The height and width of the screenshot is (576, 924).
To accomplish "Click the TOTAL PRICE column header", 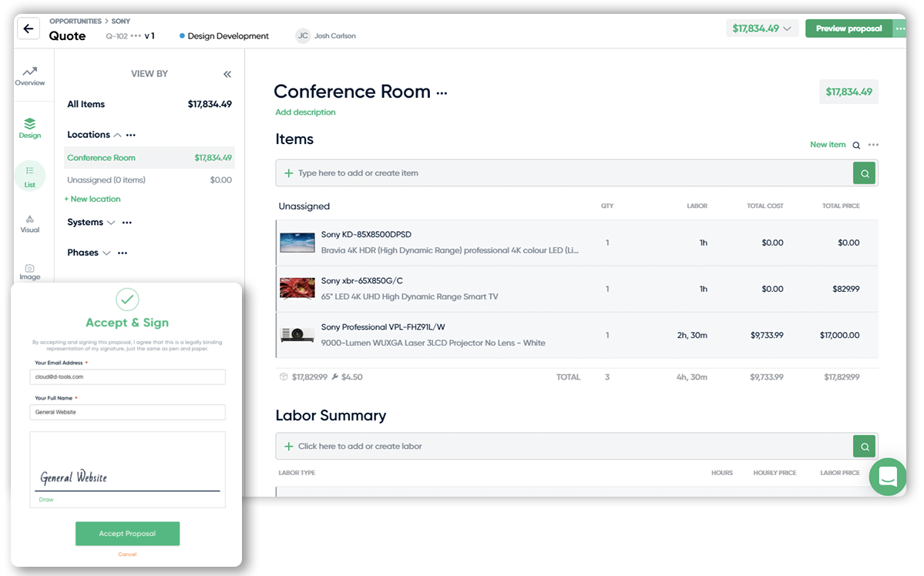I will click(x=841, y=206).
